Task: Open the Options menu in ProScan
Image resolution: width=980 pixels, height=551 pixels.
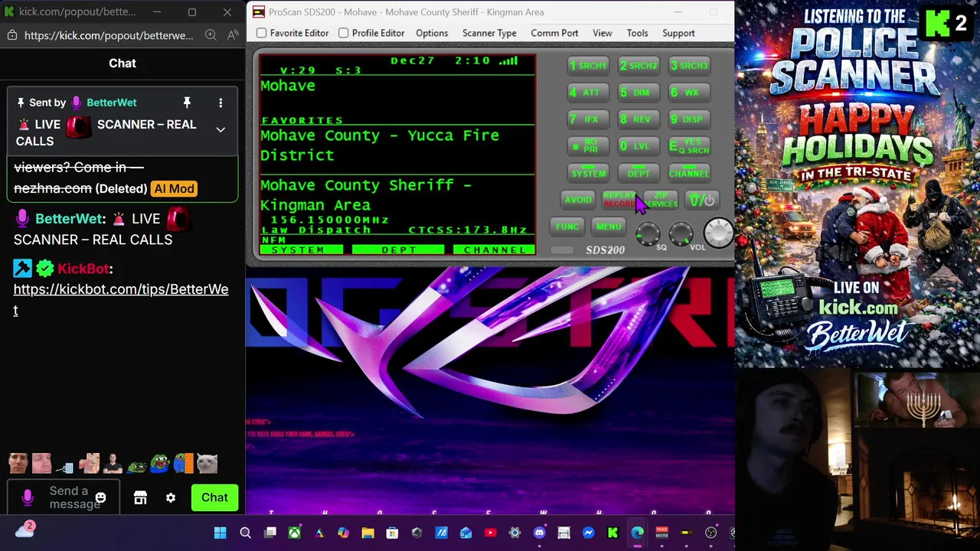Action: point(432,33)
